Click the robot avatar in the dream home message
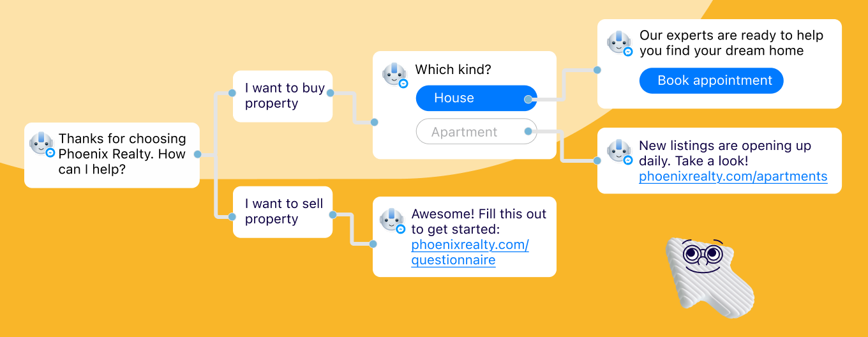Screen dimensions: 868x337 (x=618, y=42)
